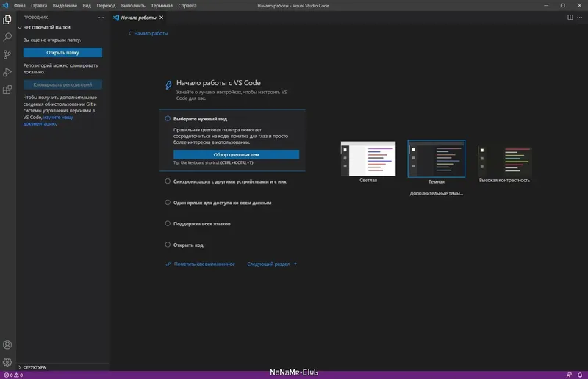Open the Explorer view in activity bar
This screenshot has height=379, width=588.
coord(7,20)
